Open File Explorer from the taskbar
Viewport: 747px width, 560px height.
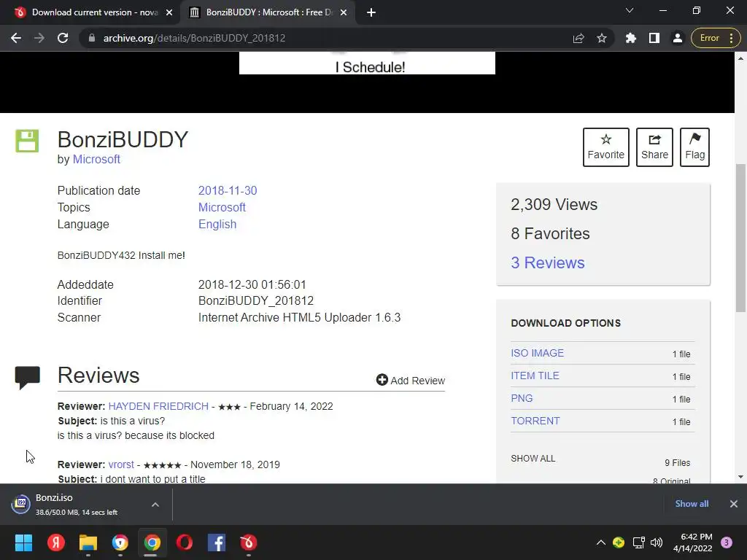point(88,542)
